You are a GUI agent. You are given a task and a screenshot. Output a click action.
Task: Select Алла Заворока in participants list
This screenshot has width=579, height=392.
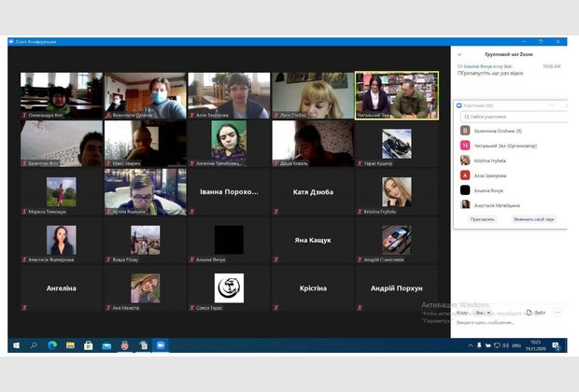point(512,175)
